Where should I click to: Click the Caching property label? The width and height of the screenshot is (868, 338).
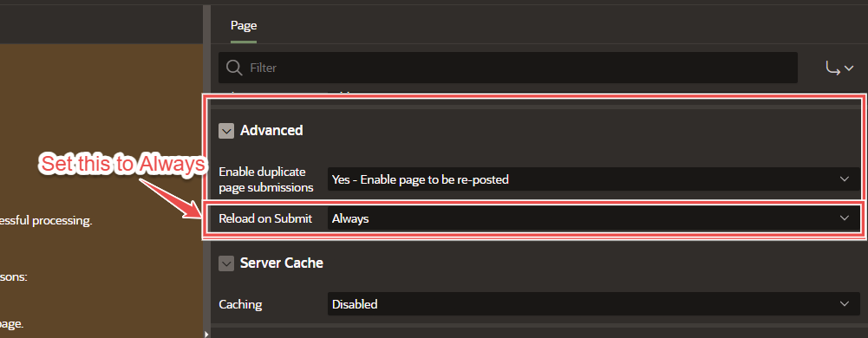click(x=240, y=304)
